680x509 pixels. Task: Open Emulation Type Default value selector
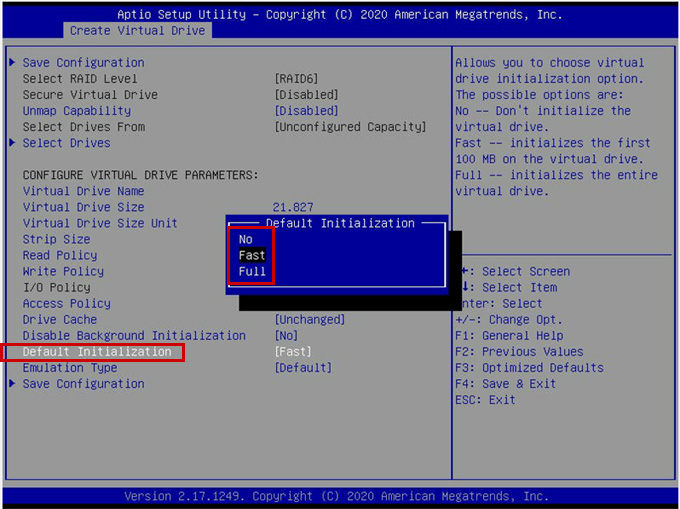[303, 368]
